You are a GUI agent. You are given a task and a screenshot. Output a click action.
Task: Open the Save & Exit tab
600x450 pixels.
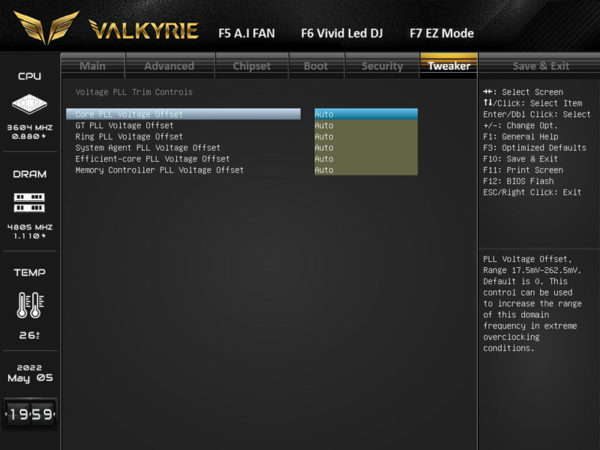[541, 66]
